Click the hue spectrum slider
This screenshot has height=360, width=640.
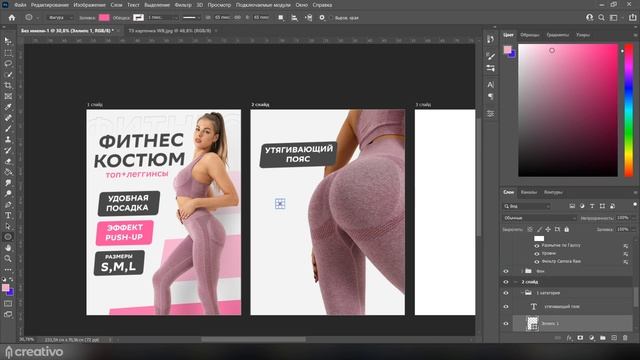(x=629, y=110)
